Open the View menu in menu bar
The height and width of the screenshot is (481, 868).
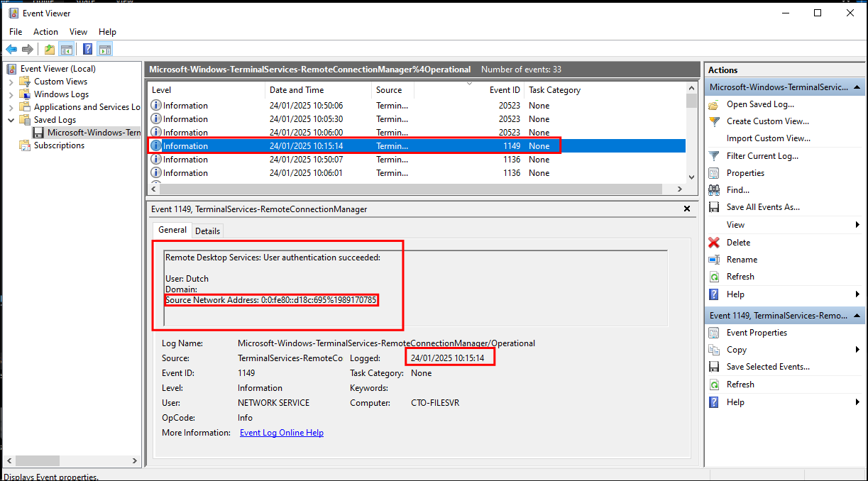79,32
